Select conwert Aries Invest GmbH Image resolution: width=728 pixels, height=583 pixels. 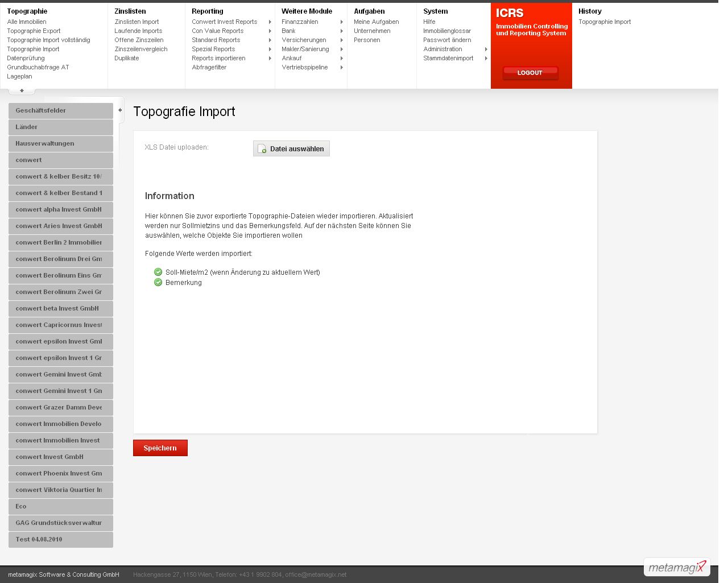tap(61, 226)
